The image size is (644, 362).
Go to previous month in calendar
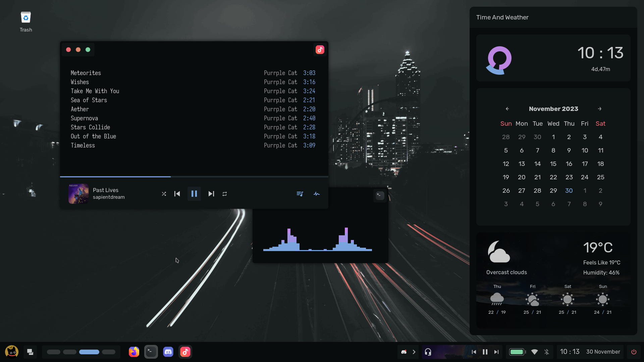(507, 109)
